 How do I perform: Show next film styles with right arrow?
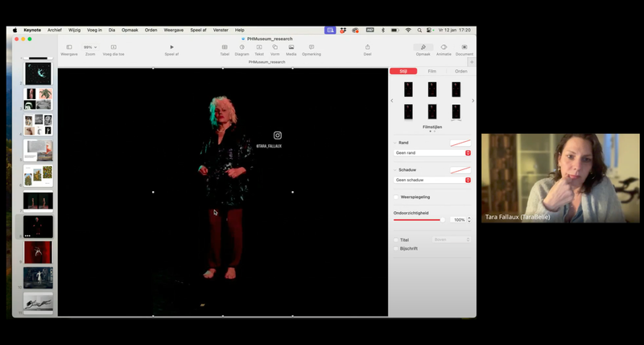click(x=473, y=101)
